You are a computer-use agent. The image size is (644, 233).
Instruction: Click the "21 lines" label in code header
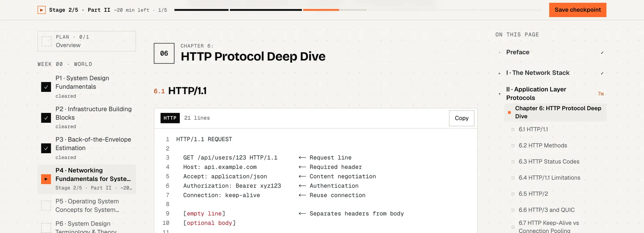point(197,118)
